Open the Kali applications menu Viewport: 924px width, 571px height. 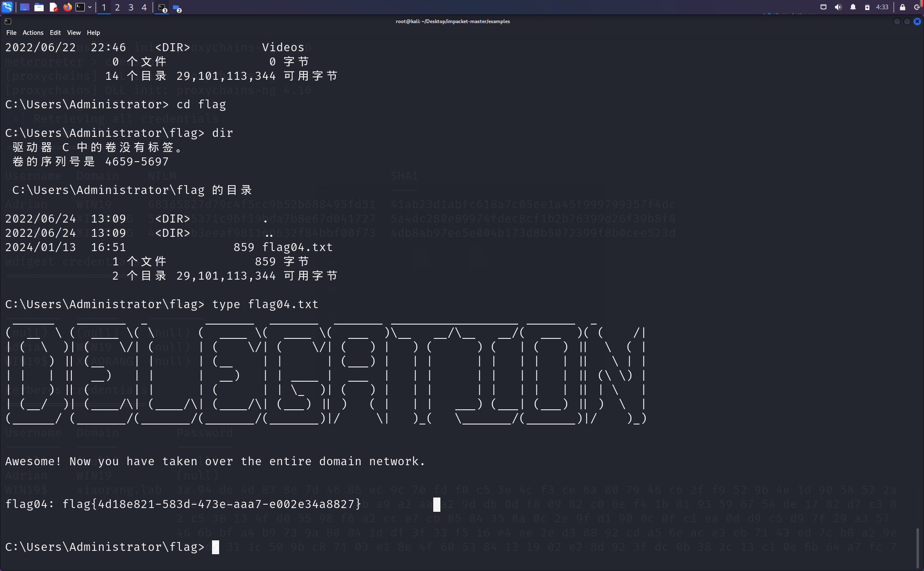[8, 7]
